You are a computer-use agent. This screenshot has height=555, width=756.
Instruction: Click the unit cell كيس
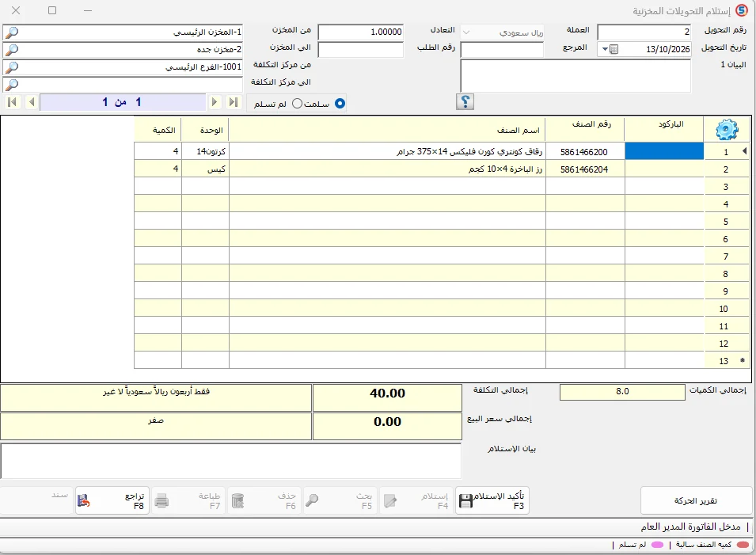(205, 169)
